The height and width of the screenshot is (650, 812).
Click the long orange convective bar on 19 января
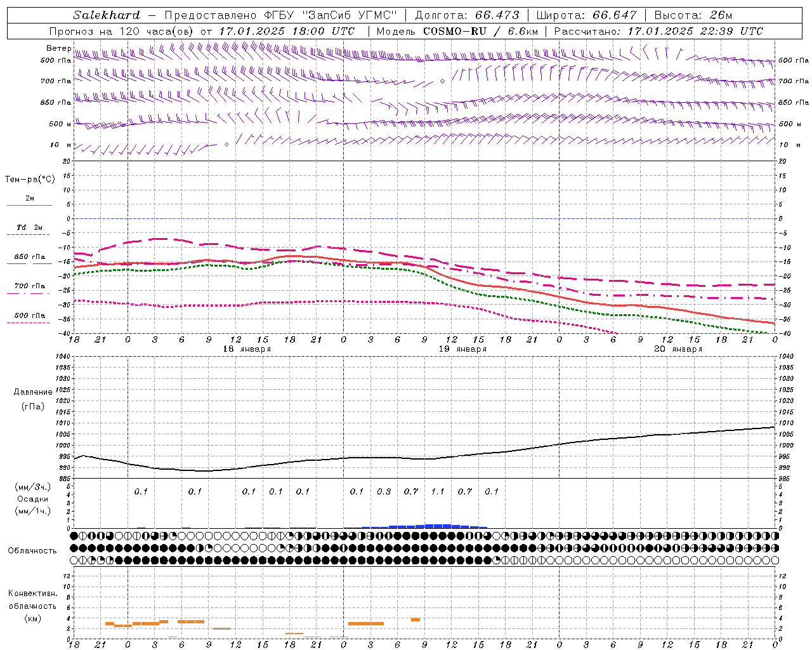coord(366,623)
